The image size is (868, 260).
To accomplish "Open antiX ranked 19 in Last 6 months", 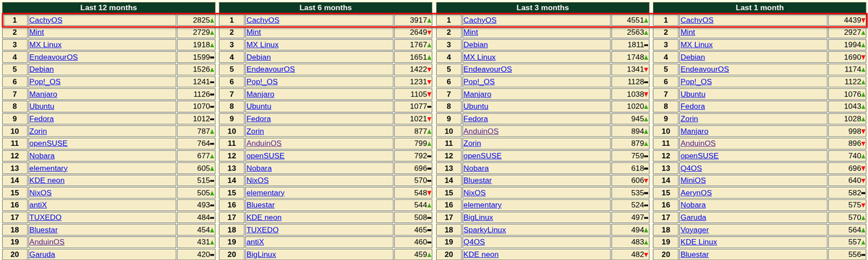I will 255,242.
